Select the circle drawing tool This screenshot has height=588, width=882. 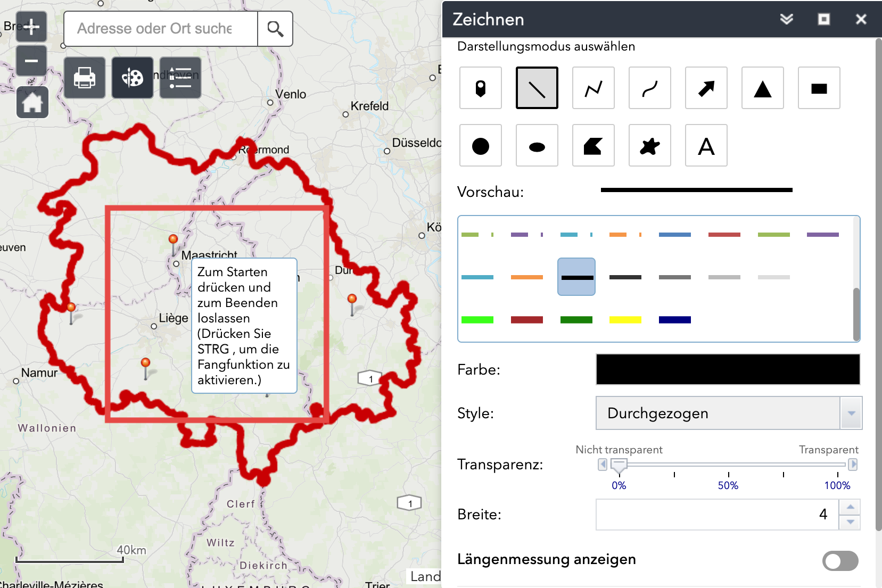pos(480,146)
